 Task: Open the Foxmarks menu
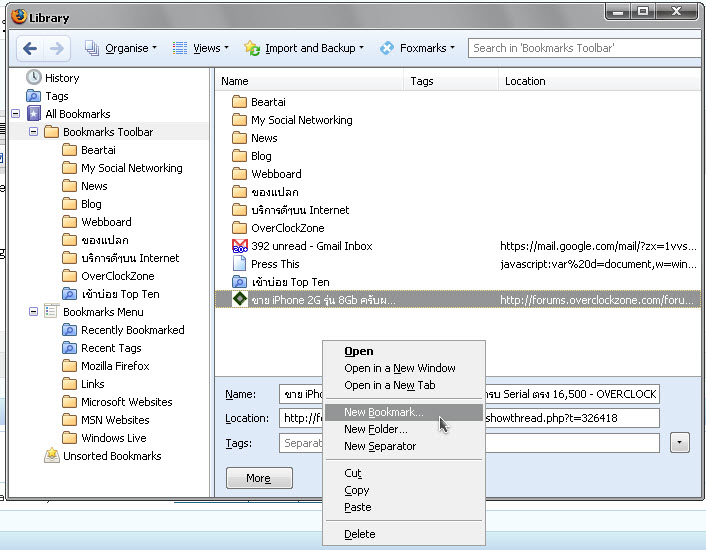(x=417, y=48)
